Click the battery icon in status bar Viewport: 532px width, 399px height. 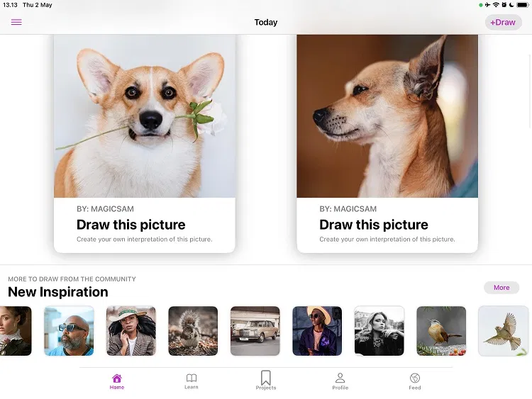point(523,5)
